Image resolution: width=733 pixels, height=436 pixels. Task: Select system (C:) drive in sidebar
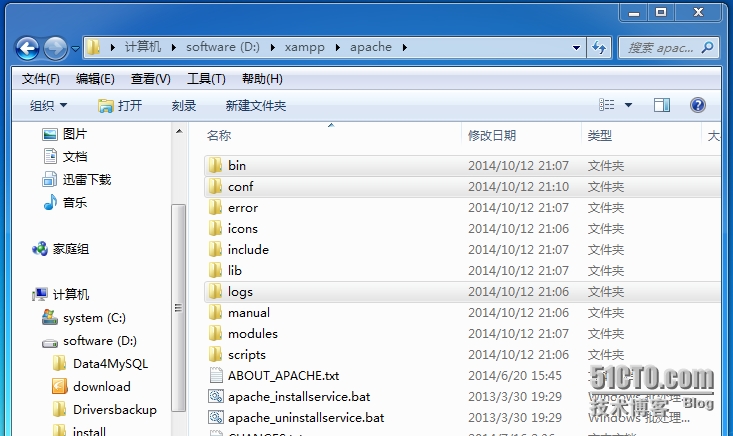84,318
